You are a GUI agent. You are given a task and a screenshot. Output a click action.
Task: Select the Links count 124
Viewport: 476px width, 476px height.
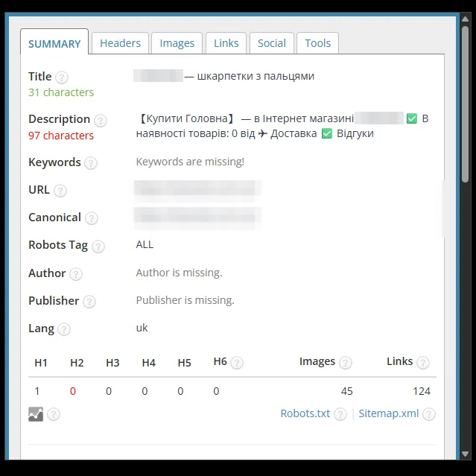(x=422, y=391)
